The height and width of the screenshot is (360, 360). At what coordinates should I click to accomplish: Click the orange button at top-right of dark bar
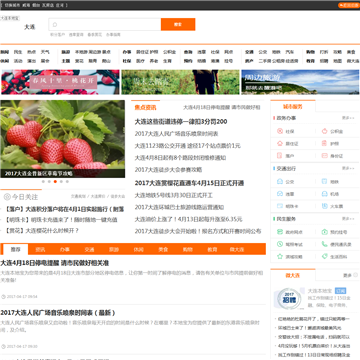point(349,5)
